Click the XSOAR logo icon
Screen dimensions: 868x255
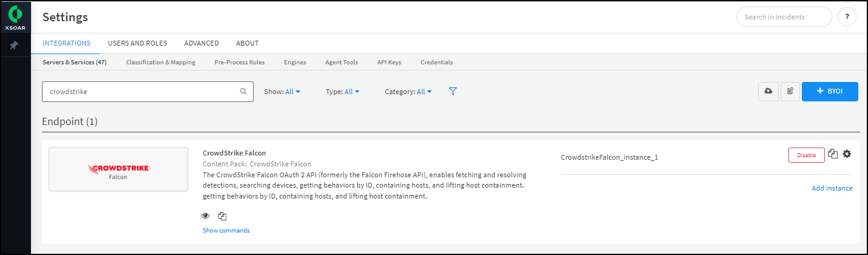tap(15, 13)
